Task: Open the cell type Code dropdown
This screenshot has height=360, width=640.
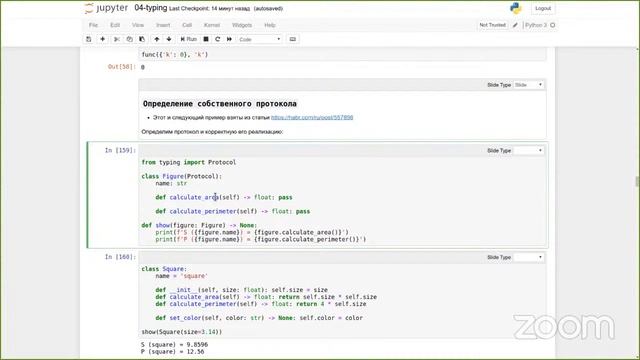Action: pyautogui.click(x=260, y=39)
